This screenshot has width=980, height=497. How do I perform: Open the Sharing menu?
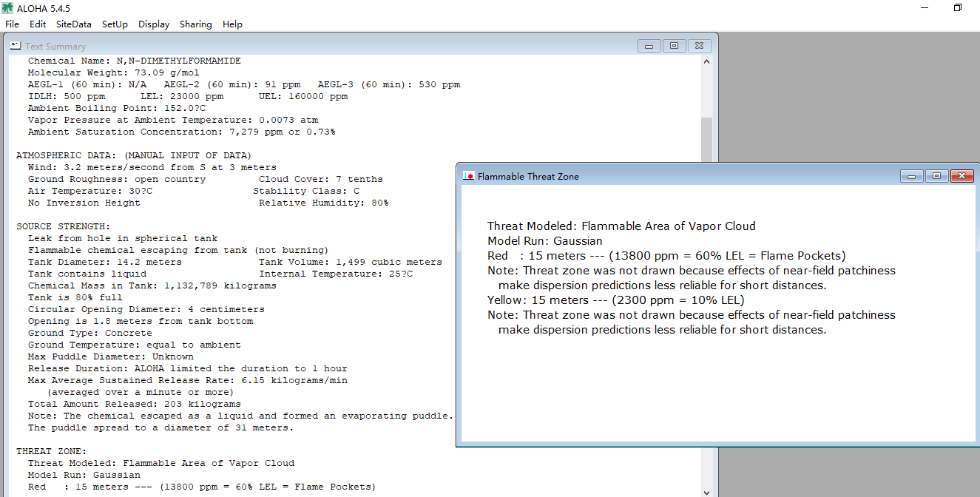point(195,24)
